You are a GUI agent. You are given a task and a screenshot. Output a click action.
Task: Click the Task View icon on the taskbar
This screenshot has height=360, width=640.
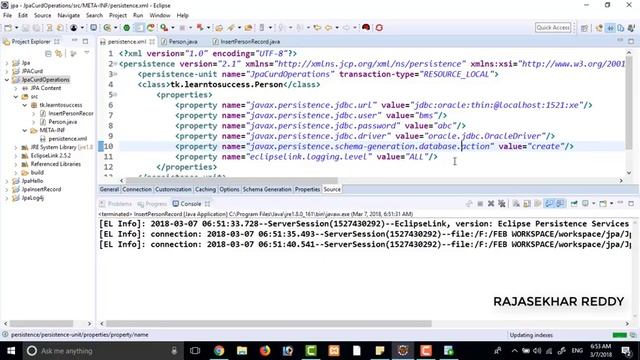[195, 351]
